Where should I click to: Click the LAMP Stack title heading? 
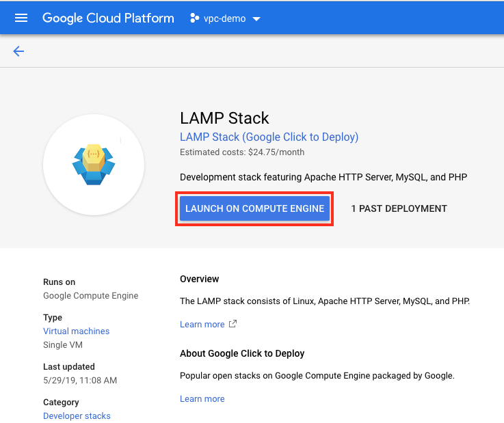(x=224, y=118)
